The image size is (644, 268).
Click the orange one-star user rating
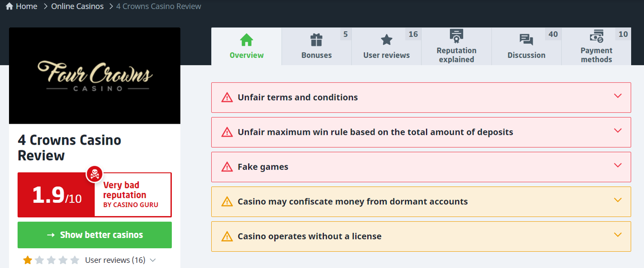pyautogui.click(x=28, y=260)
